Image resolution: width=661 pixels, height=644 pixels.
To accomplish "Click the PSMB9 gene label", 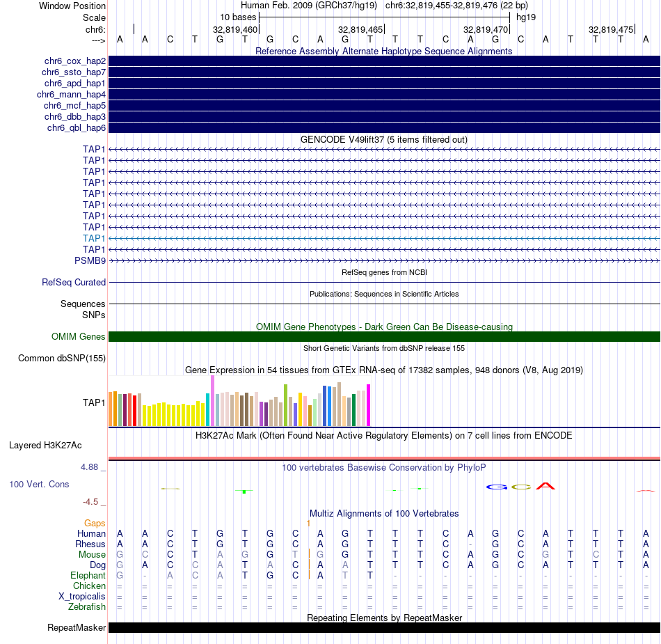I will coord(90,260).
